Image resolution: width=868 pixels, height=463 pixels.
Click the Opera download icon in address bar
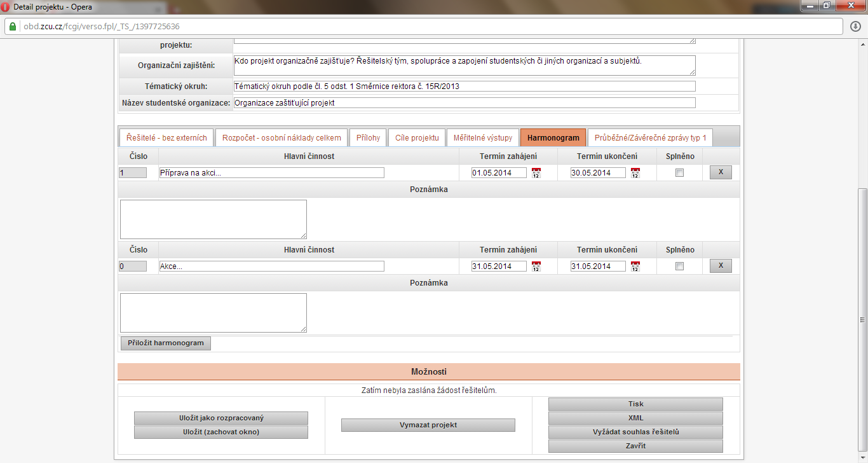(855, 27)
